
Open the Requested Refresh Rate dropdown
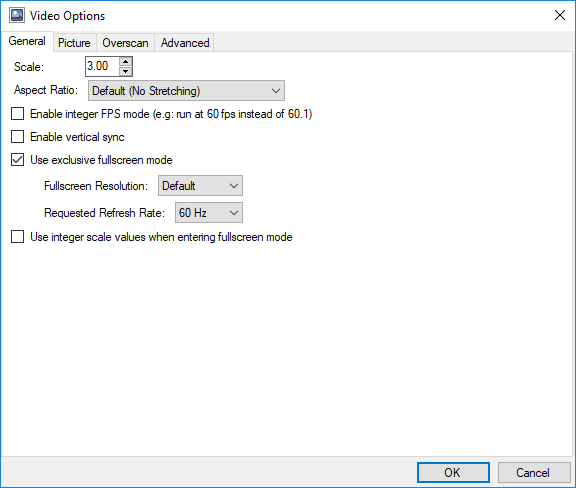tap(209, 213)
